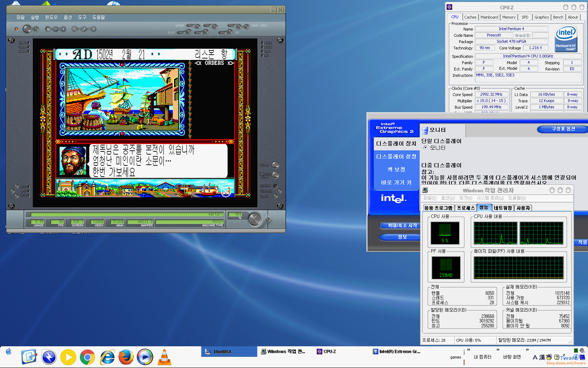Screen dimensions: 588x368
Task: Pause emulation in blueMSX toolbar
Action: (x=56, y=29)
